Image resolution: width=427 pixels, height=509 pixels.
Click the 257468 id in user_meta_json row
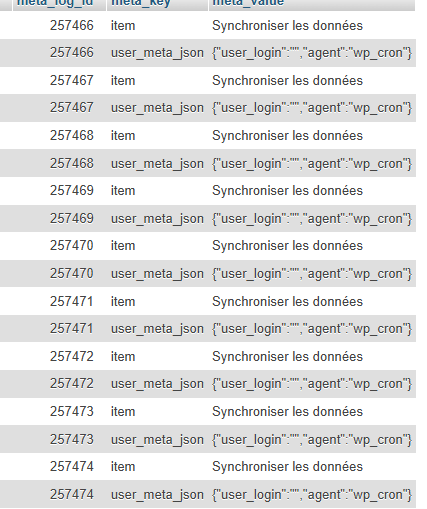(72, 163)
